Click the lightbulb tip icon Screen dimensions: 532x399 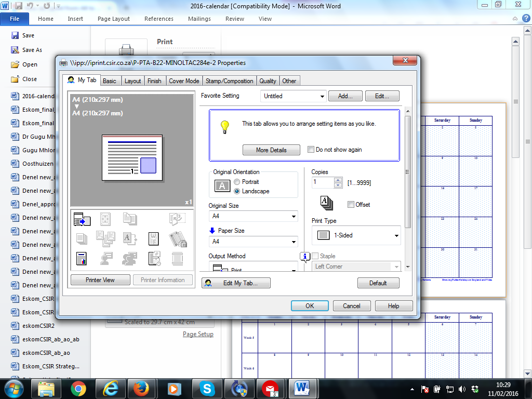pos(224,127)
